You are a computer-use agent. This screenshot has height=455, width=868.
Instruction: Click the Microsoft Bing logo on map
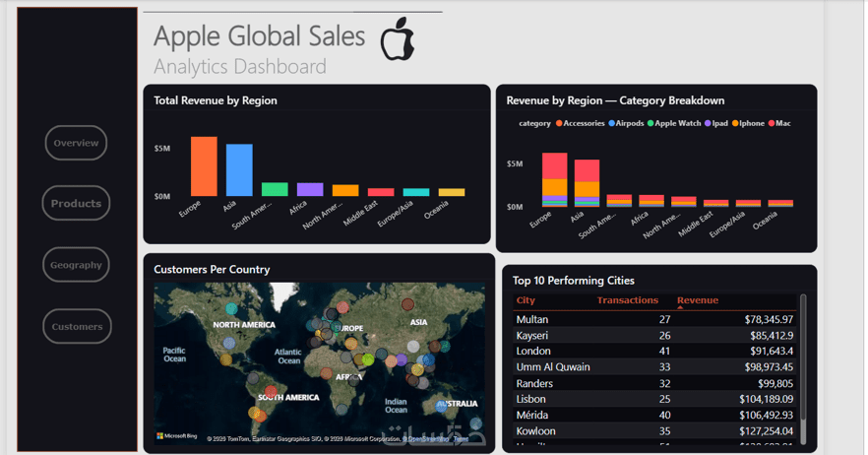(176, 436)
